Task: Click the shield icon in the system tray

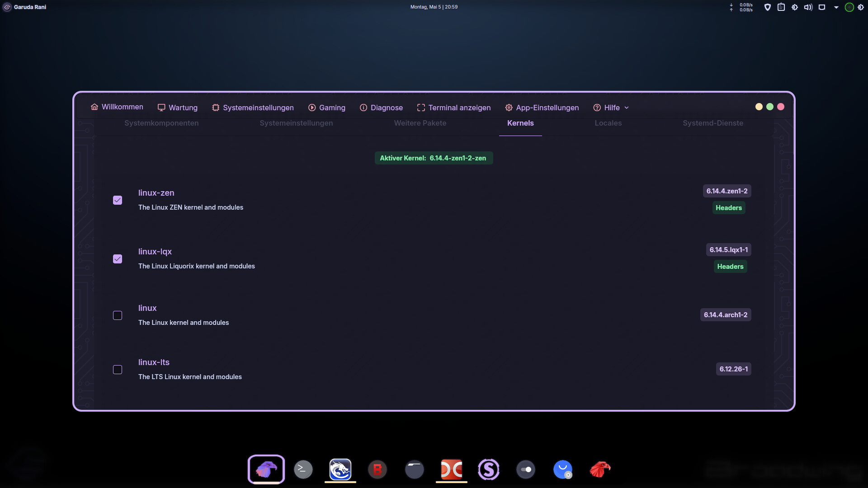Action: [767, 7]
